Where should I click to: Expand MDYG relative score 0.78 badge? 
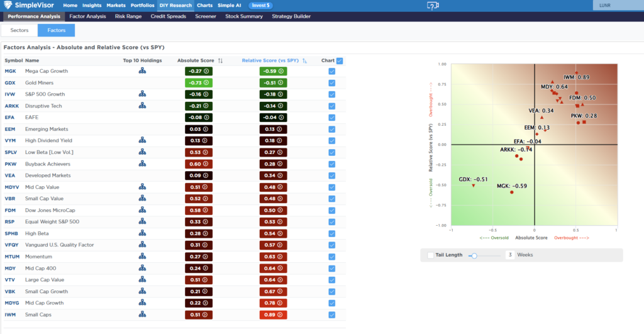273,303
